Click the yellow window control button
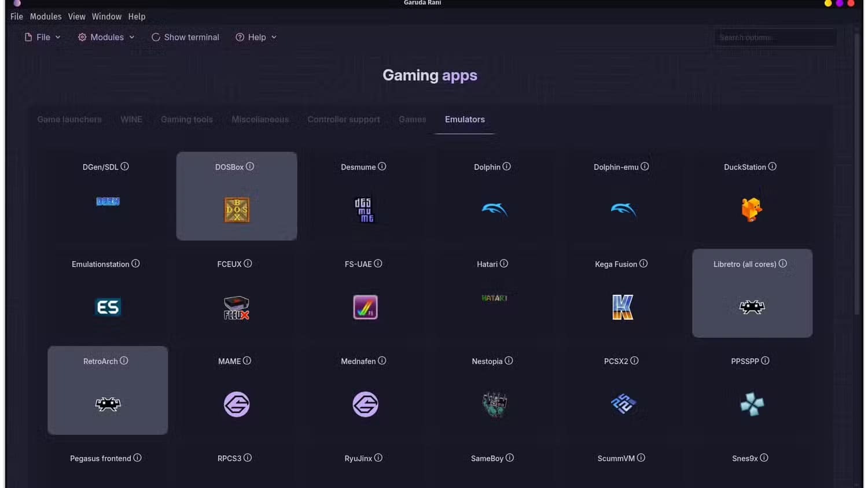Viewport: 868px width, 488px height. [828, 3]
